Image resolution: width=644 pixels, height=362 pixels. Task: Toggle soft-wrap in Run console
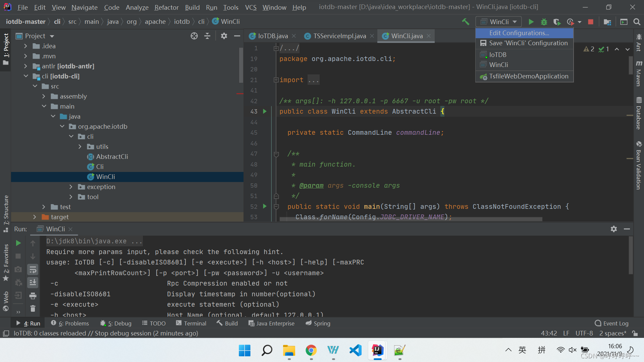point(33,269)
